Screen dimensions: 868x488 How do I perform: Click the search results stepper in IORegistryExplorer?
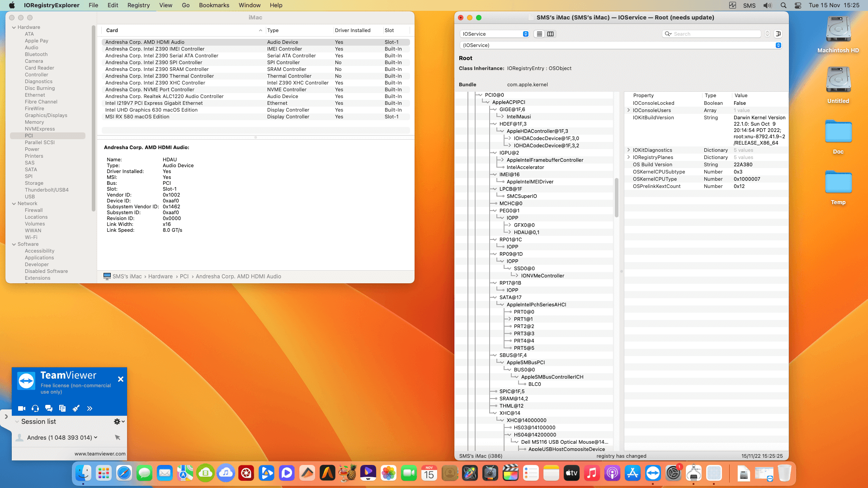coord(767,34)
